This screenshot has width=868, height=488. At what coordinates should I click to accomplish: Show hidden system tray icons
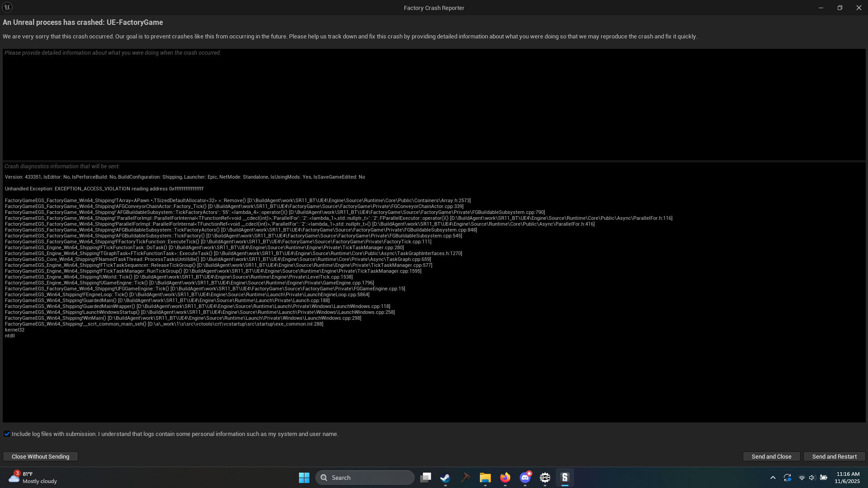pos(773,478)
